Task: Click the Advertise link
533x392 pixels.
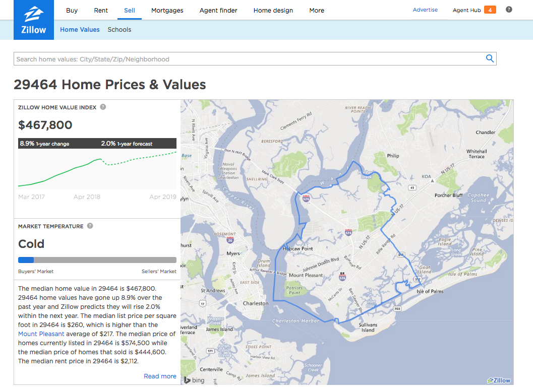Action: click(x=425, y=10)
